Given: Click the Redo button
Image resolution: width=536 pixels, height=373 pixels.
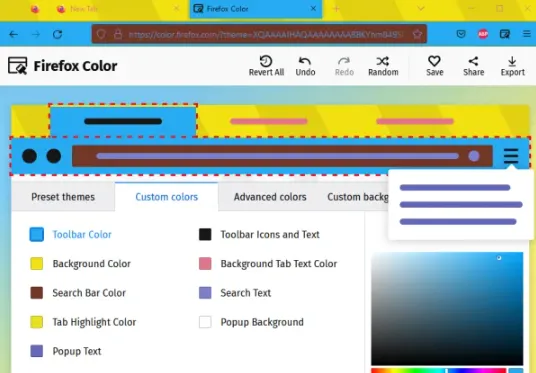Looking at the screenshot, I should pyautogui.click(x=344, y=66).
